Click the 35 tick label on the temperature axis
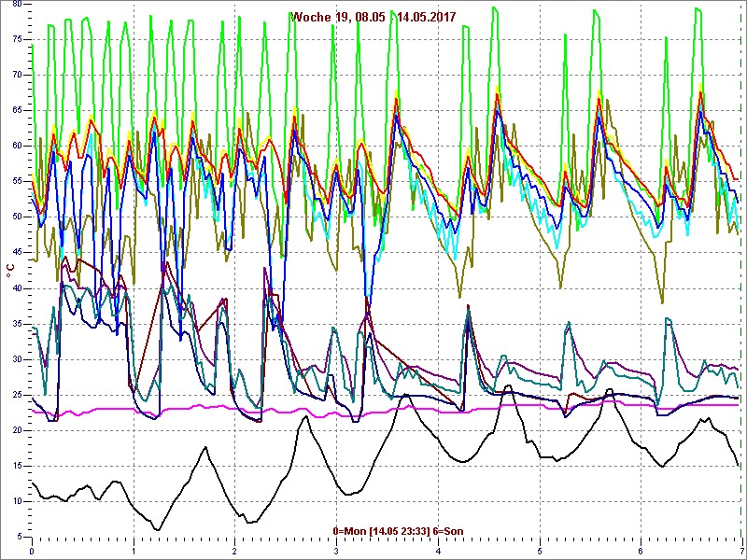The width and height of the screenshot is (747, 560). 17,324
